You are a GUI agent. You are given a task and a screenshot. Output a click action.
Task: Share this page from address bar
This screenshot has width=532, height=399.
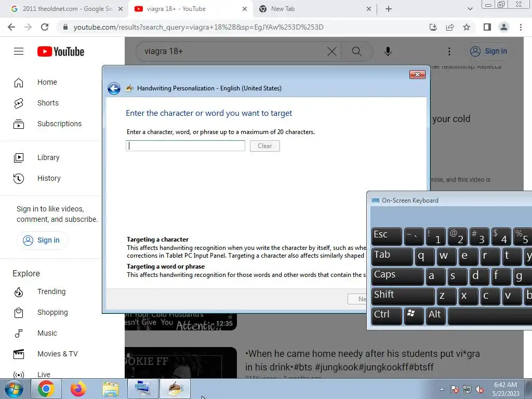(450, 27)
